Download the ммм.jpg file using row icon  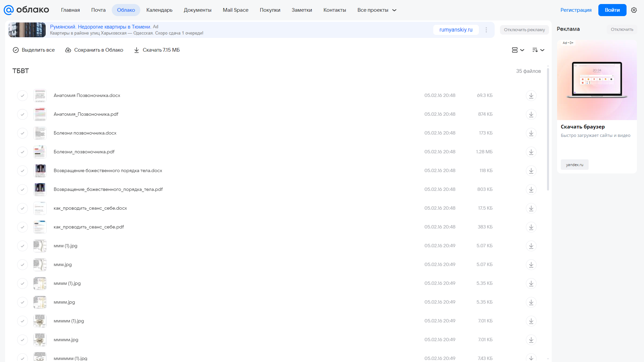[531, 265]
